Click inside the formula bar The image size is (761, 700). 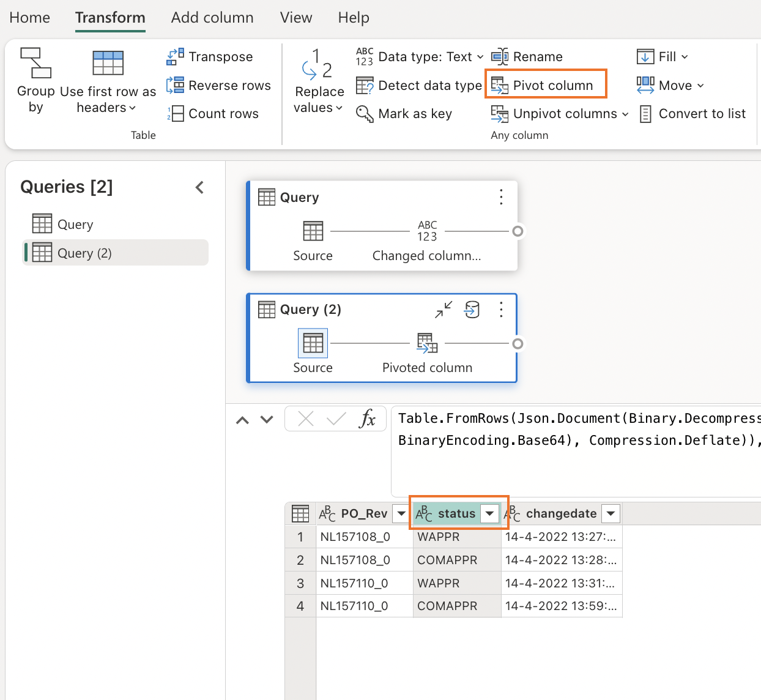(x=576, y=451)
